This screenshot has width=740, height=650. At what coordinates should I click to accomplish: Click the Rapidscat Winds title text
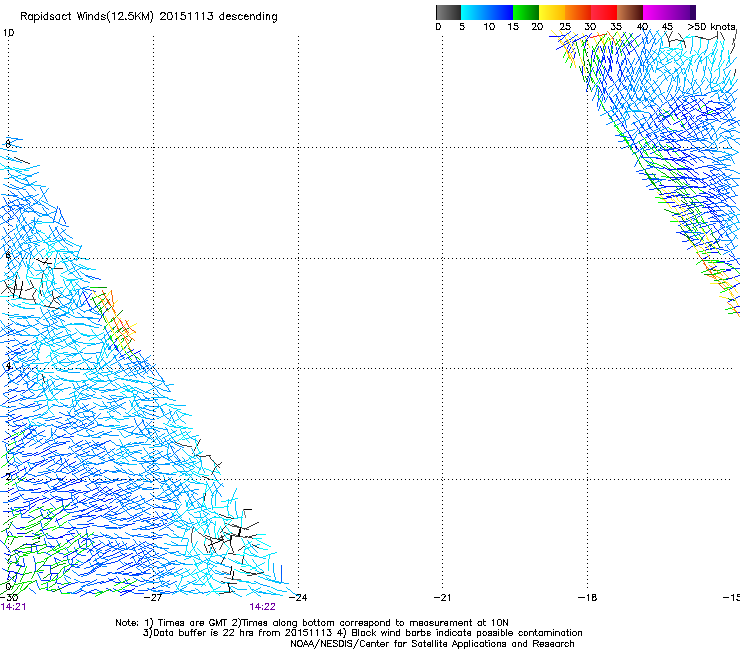[x=149, y=17]
